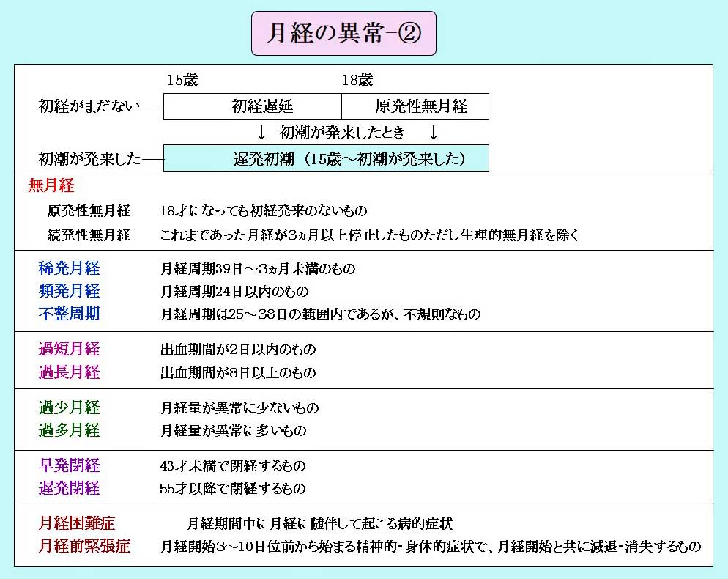Click the right down arrow under 原発性無月経
Screen dimensions: 728x579
tap(434, 133)
